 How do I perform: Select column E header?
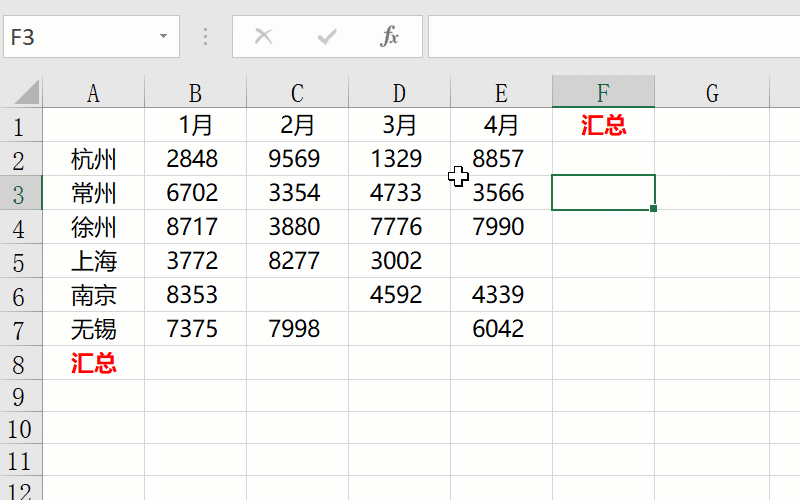502,92
